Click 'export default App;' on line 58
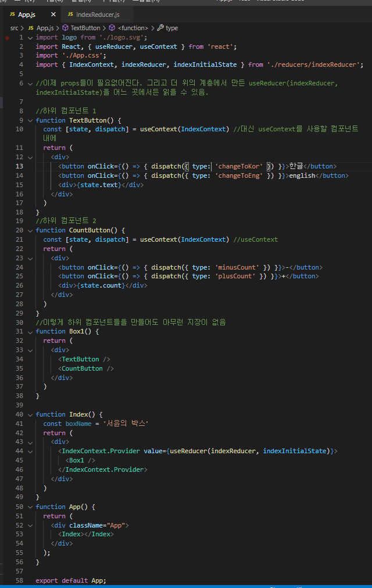 coord(71,580)
